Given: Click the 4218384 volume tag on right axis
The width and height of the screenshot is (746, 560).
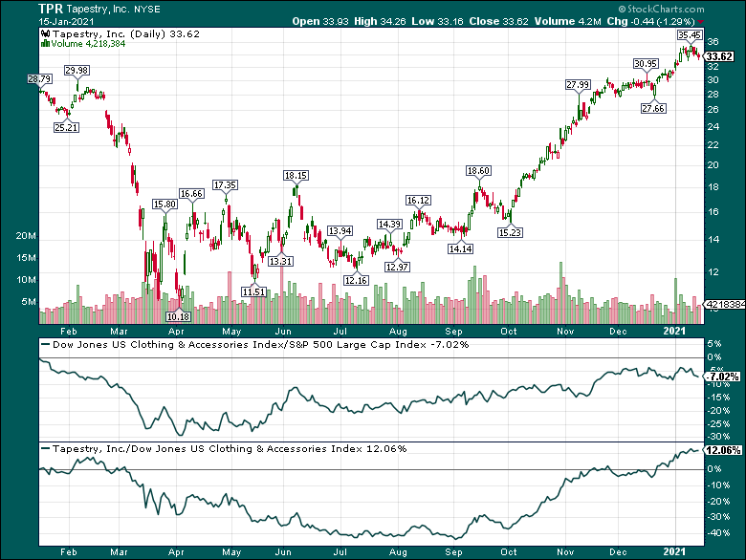Looking at the screenshot, I should click(x=724, y=304).
